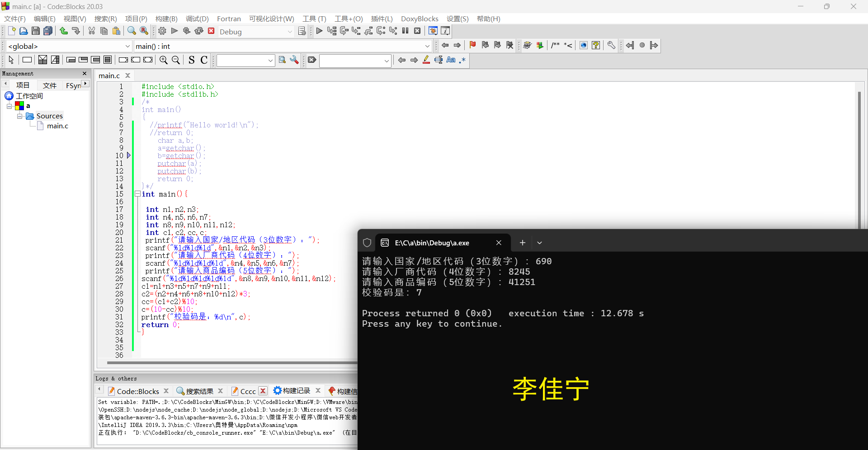868x450 pixels.
Task: Paste from clipboard icon
Action: 116,31
